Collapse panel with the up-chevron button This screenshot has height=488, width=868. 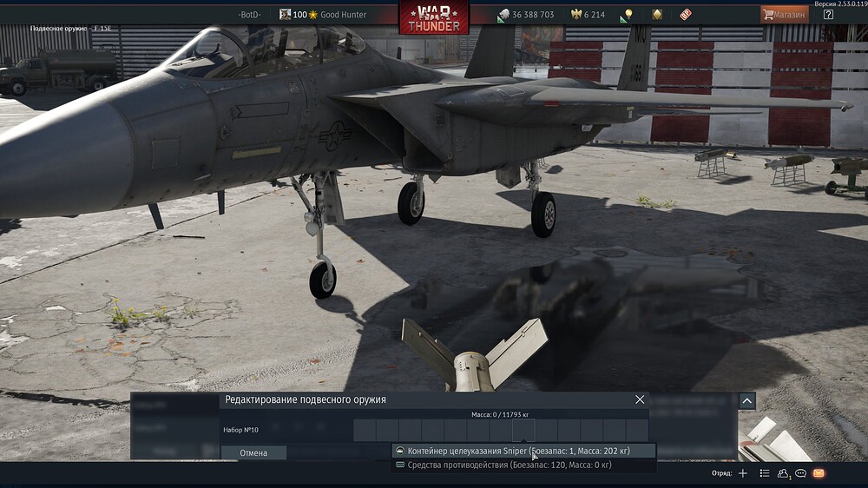point(747,400)
